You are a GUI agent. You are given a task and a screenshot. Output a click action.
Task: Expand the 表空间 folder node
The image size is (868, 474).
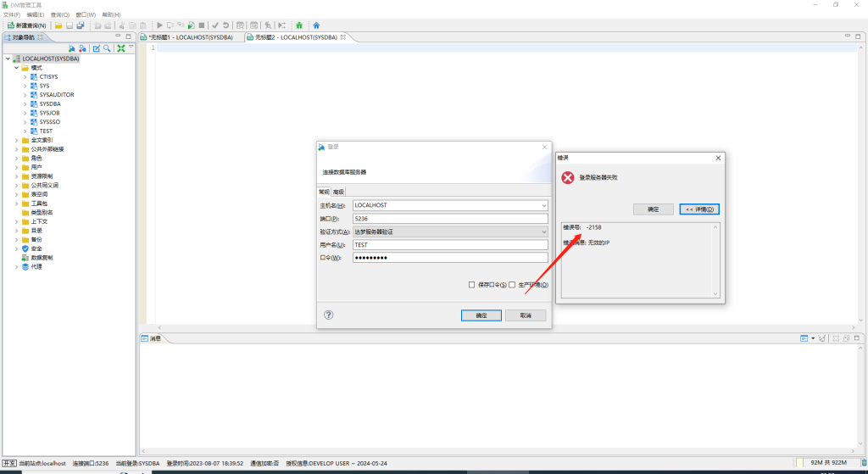point(17,194)
